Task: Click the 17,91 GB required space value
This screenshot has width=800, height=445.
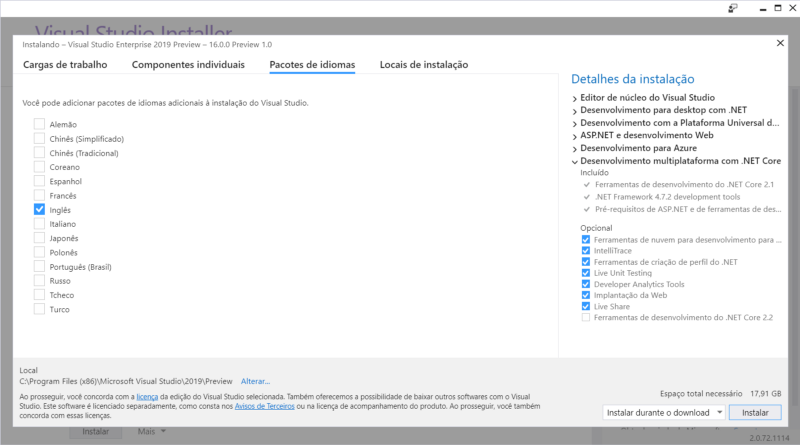Action: (x=765, y=393)
